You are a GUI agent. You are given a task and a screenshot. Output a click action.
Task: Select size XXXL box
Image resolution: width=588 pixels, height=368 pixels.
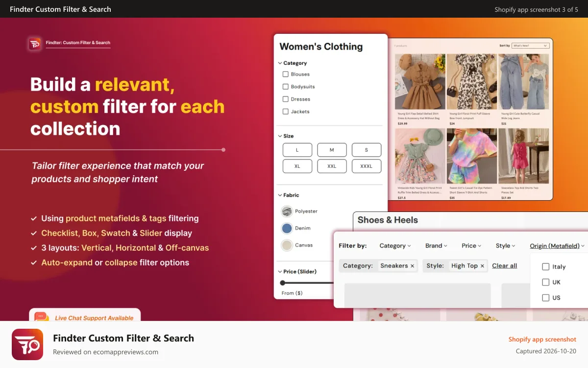click(x=367, y=166)
